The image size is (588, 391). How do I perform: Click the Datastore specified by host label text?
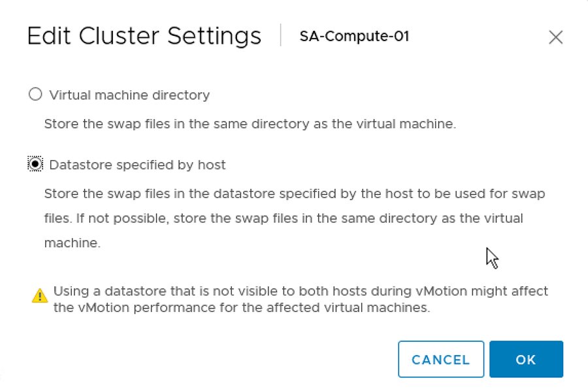[137, 165]
